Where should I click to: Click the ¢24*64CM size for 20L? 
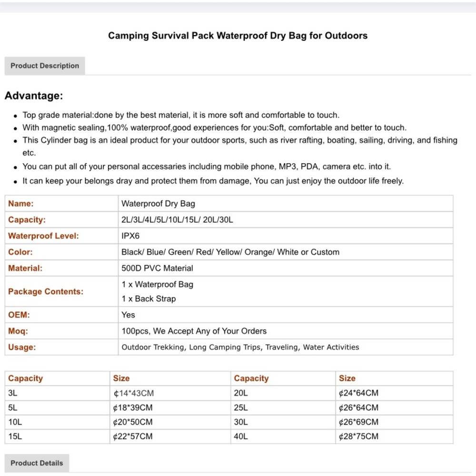click(358, 393)
